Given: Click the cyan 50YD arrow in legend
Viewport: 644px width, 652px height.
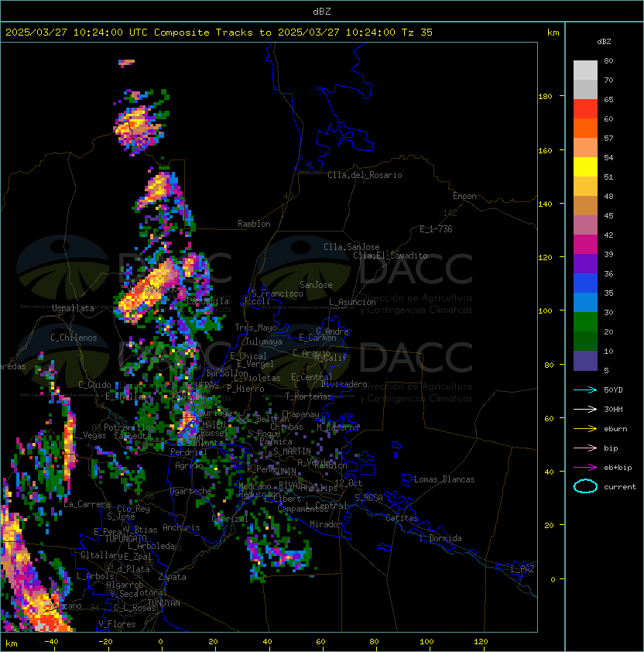Looking at the screenshot, I should [x=585, y=390].
